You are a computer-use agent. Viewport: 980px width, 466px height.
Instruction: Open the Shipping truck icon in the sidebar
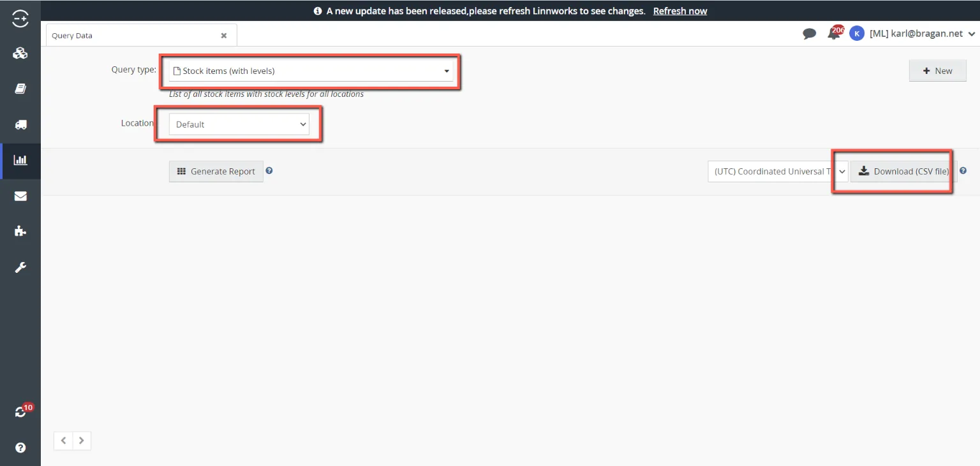pyautogui.click(x=20, y=124)
